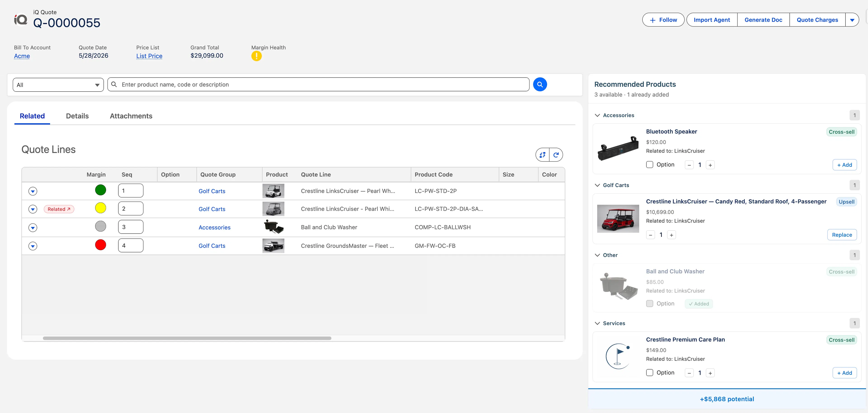Click the iQ Quote logo icon
Viewport: 868px width, 413px height.
pyautogui.click(x=21, y=20)
